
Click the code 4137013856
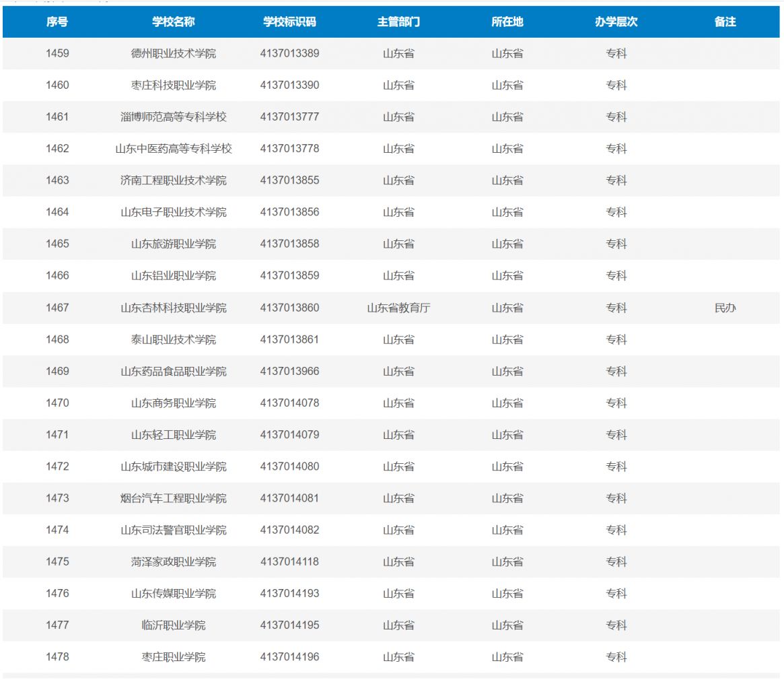pyautogui.click(x=289, y=212)
